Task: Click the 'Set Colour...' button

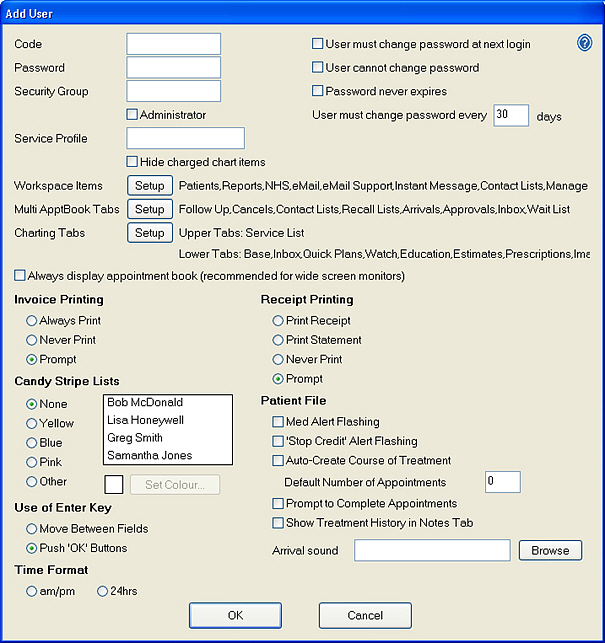Action: coord(175,485)
